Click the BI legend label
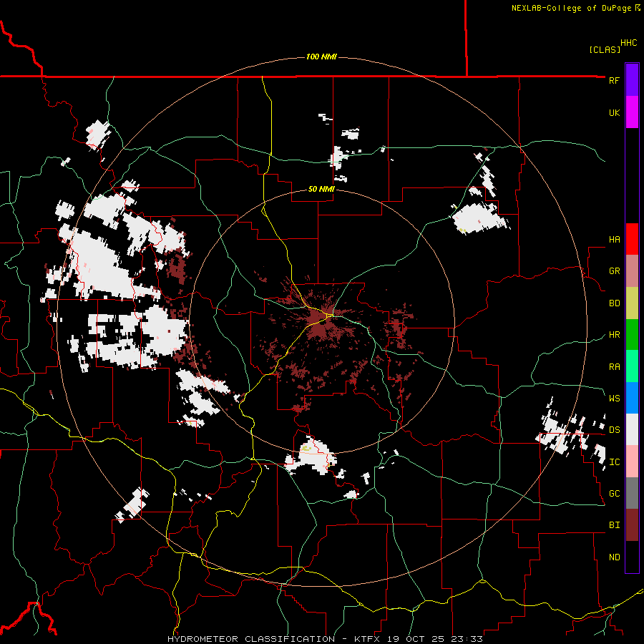This screenshot has width=644, height=644. pos(614,525)
